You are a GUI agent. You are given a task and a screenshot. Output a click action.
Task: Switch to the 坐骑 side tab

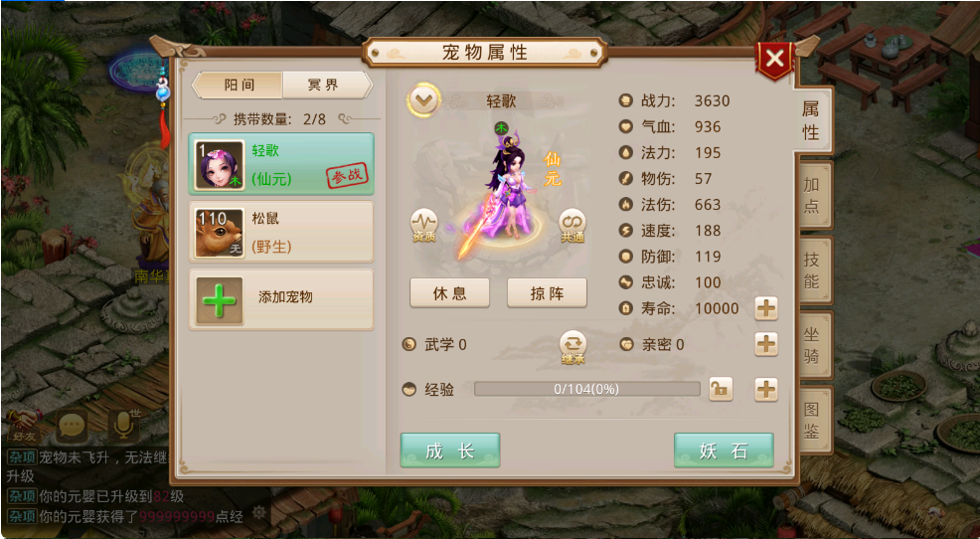(x=812, y=345)
